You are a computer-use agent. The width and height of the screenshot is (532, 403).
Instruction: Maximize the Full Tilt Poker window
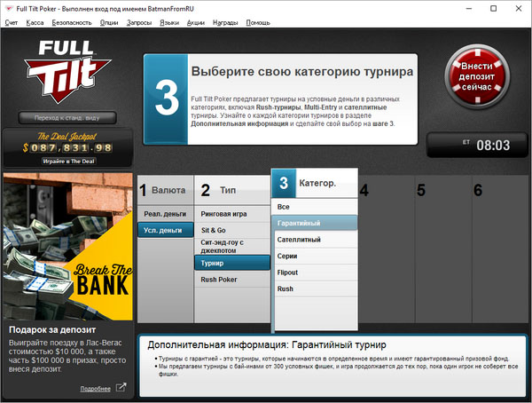[494, 9]
